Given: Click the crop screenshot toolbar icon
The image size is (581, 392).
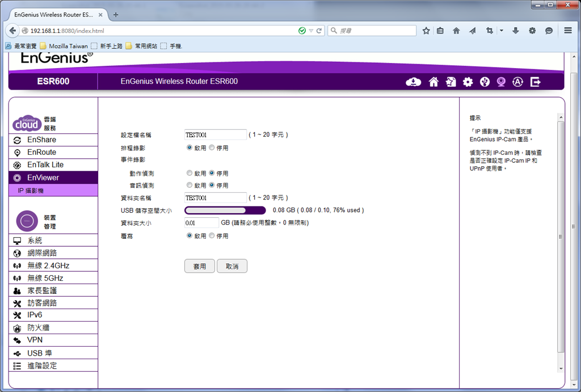Looking at the screenshot, I should pyautogui.click(x=490, y=31).
